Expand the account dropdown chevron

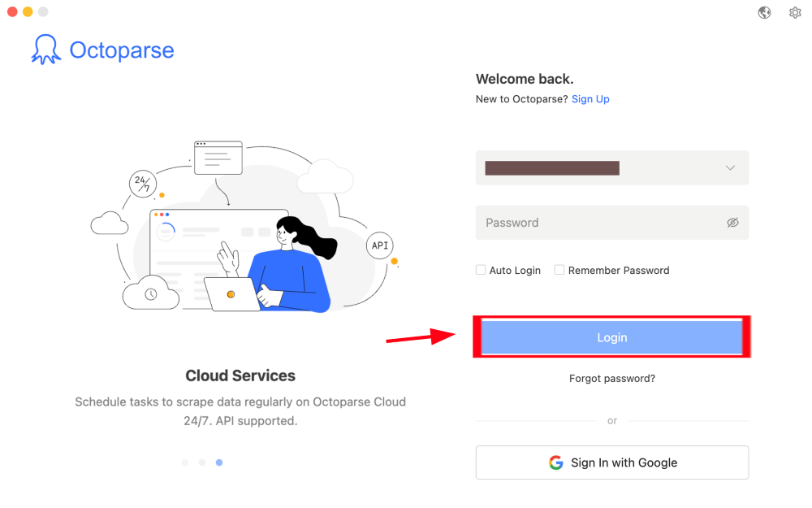pos(730,168)
